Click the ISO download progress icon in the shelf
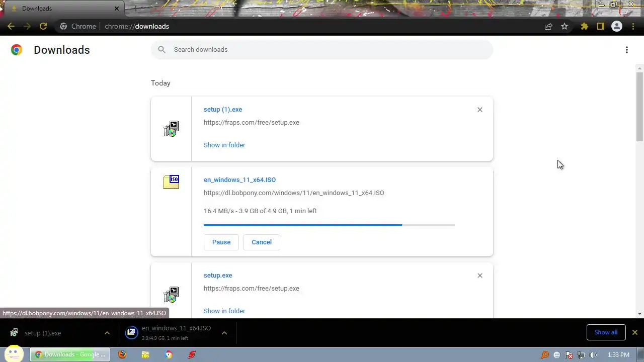 click(x=131, y=332)
